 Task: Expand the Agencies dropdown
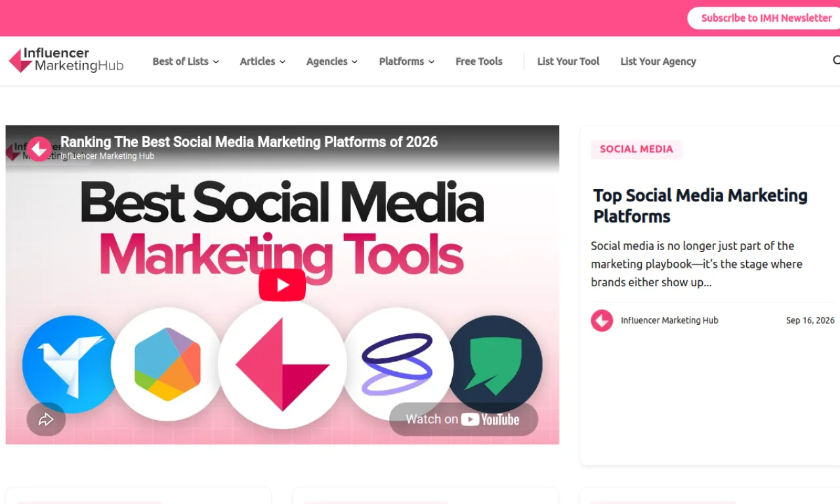tap(332, 61)
